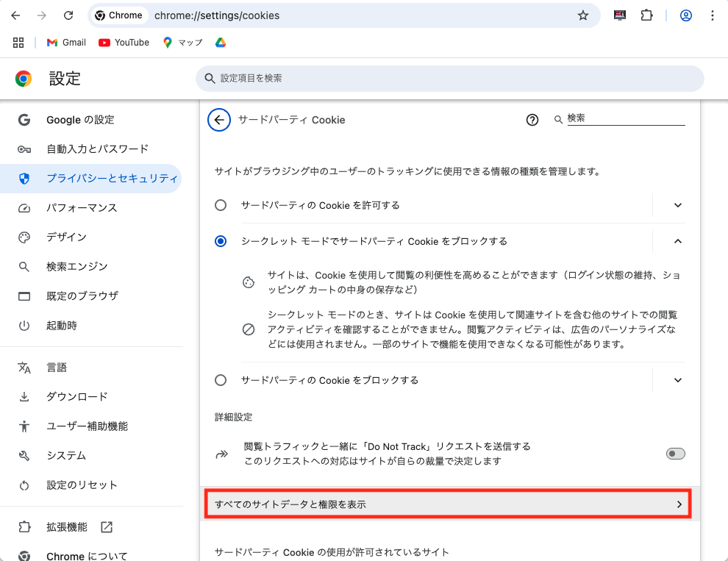Open the profile avatar icon
Viewport: 728px width, 561px height.
pyautogui.click(x=686, y=15)
